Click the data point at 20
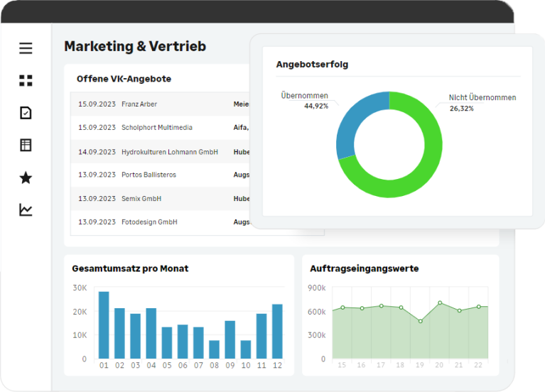545x392 pixels. coord(440,303)
